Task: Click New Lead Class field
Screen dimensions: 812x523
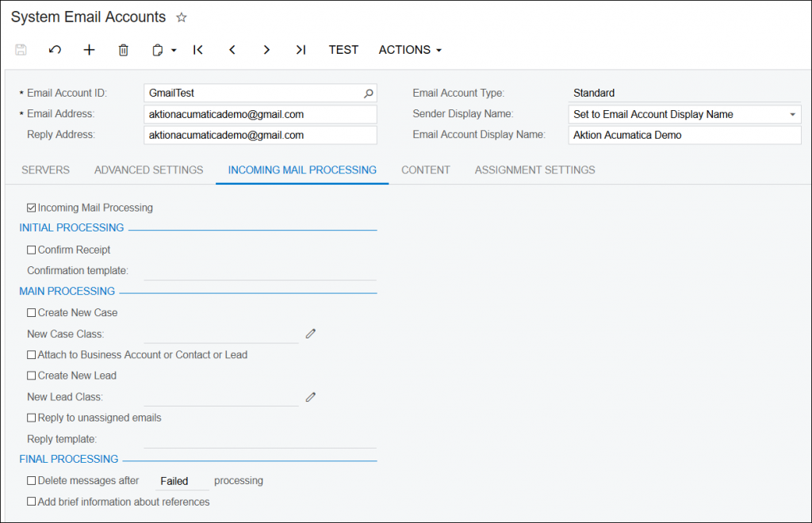Action: [221, 397]
